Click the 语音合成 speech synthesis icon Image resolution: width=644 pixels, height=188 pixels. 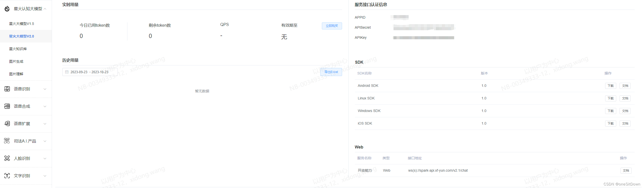(x=7, y=106)
